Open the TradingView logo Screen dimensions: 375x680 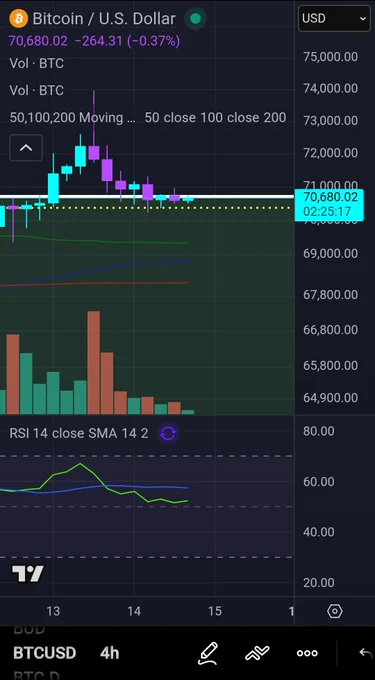coord(28,574)
